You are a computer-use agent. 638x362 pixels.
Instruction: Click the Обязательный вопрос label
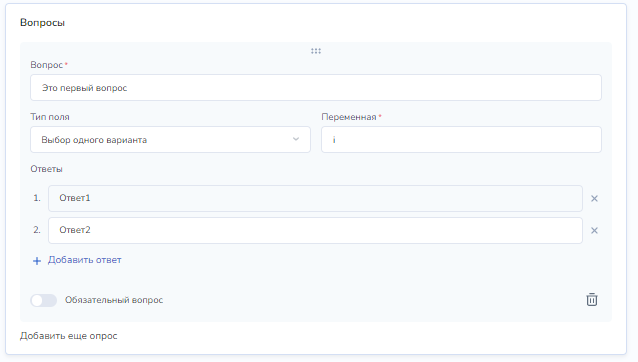114,300
